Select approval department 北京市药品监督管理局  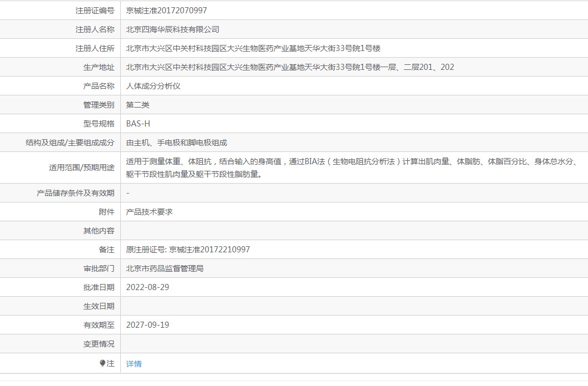tap(165, 268)
